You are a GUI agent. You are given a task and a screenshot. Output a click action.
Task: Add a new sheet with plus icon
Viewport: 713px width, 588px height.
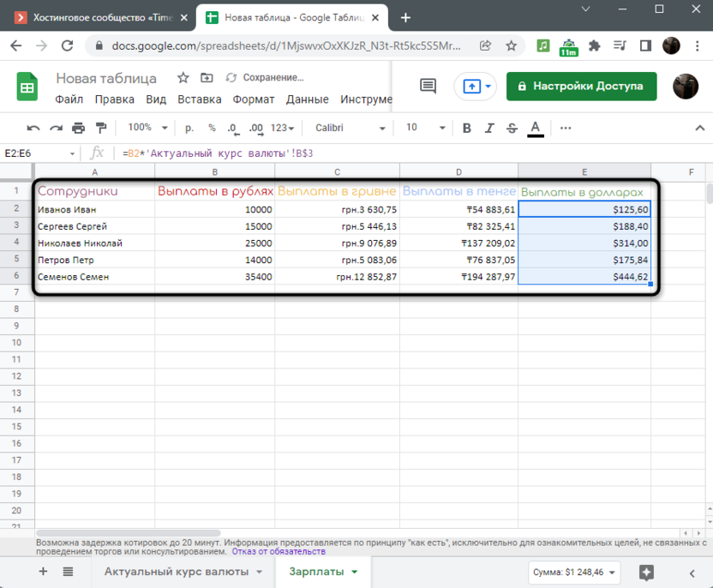pos(43,572)
